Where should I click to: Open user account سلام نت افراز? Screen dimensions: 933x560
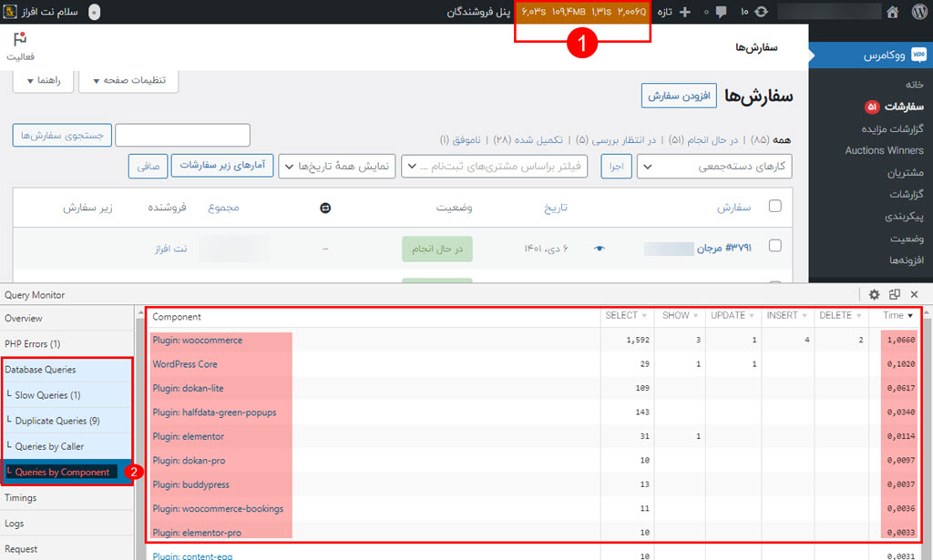(50, 12)
